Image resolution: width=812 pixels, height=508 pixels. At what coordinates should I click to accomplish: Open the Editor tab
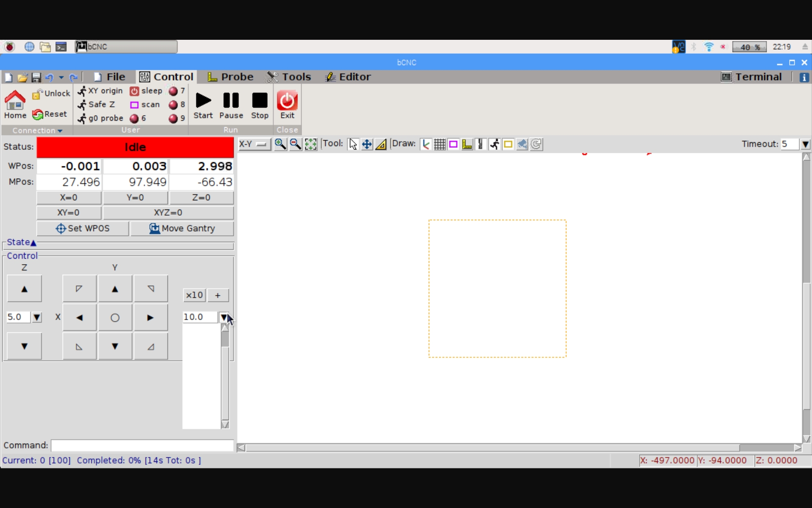click(x=348, y=77)
